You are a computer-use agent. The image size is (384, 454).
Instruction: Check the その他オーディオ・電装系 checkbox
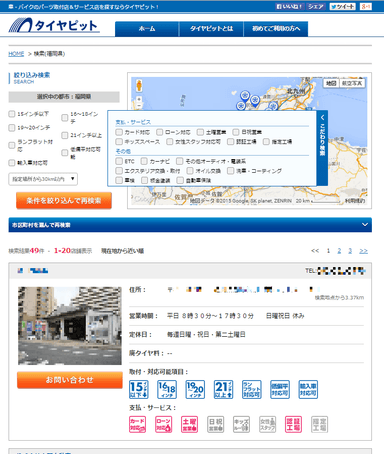[x=180, y=161]
